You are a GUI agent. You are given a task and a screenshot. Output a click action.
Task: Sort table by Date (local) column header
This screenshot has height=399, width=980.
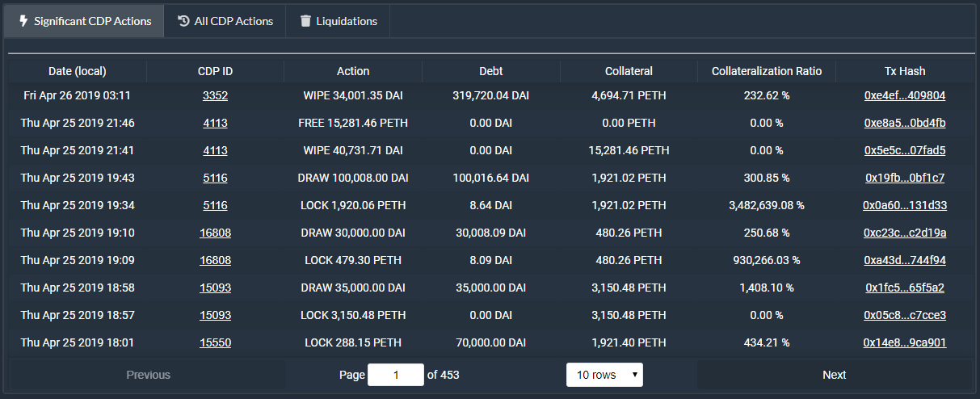[78, 71]
